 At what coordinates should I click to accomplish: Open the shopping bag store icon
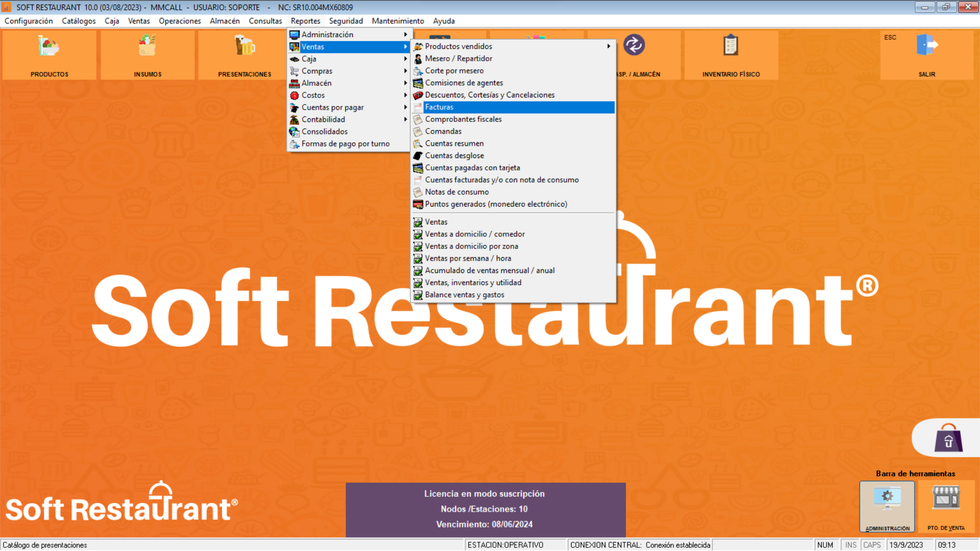(x=948, y=438)
